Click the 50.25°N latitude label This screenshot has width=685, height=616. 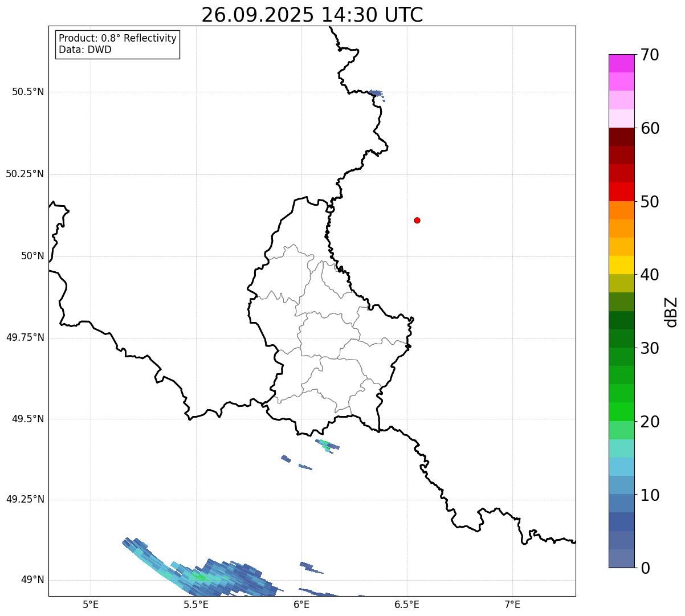(x=25, y=174)
